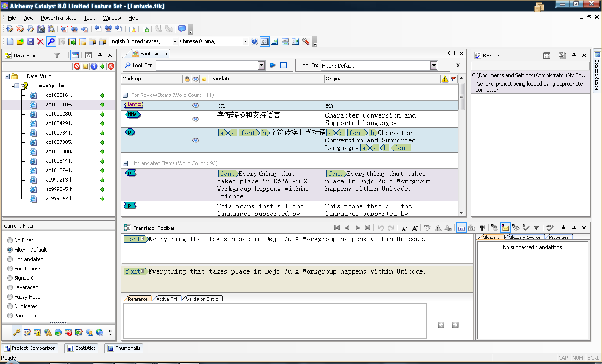The width and height of the screenshot is (602, 364).
Task: Increase font size in Translator Toolbar
Action: (x=415, y=228)
